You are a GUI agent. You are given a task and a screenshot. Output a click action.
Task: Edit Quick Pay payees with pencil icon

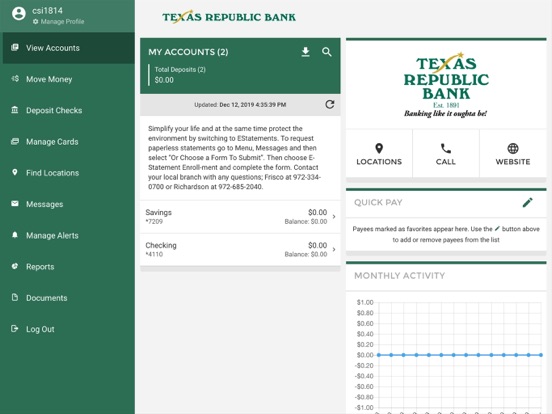(527, 202)
